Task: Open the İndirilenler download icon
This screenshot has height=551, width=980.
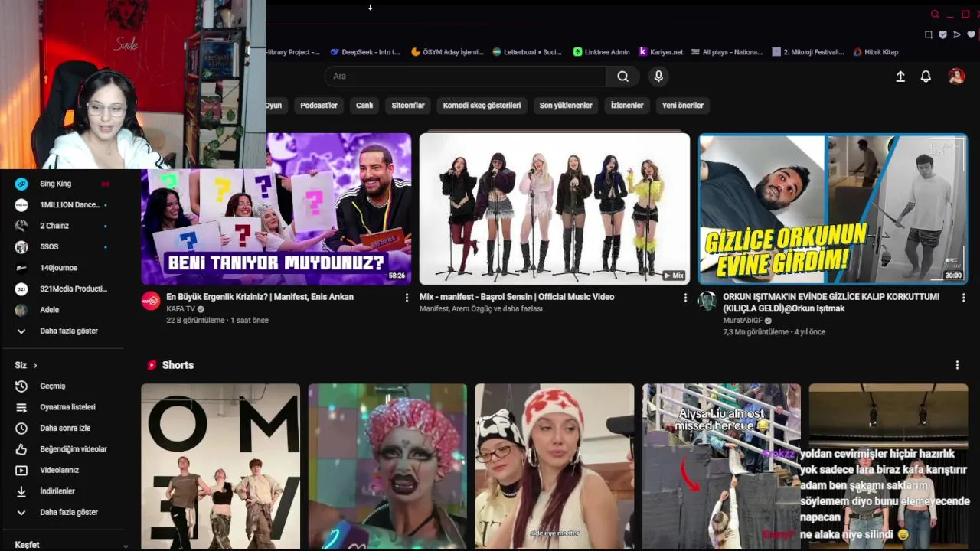Action: click(x=21, y=491)
